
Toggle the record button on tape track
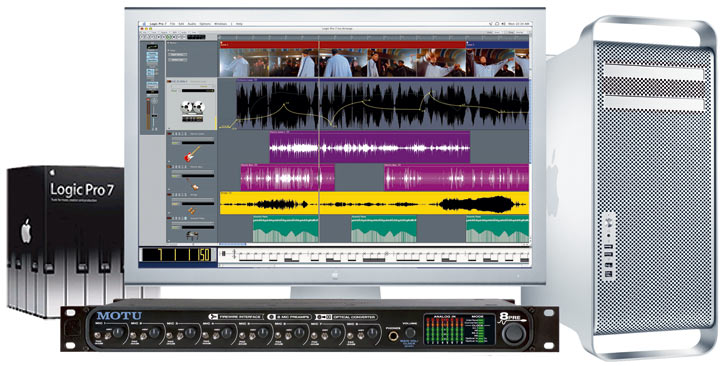169,82
